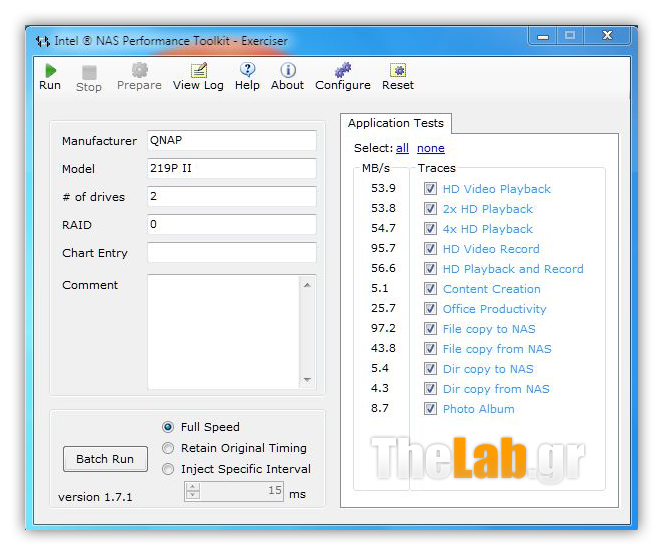
Task: Select the Full Speed radio button
Action: pos(168,427)
